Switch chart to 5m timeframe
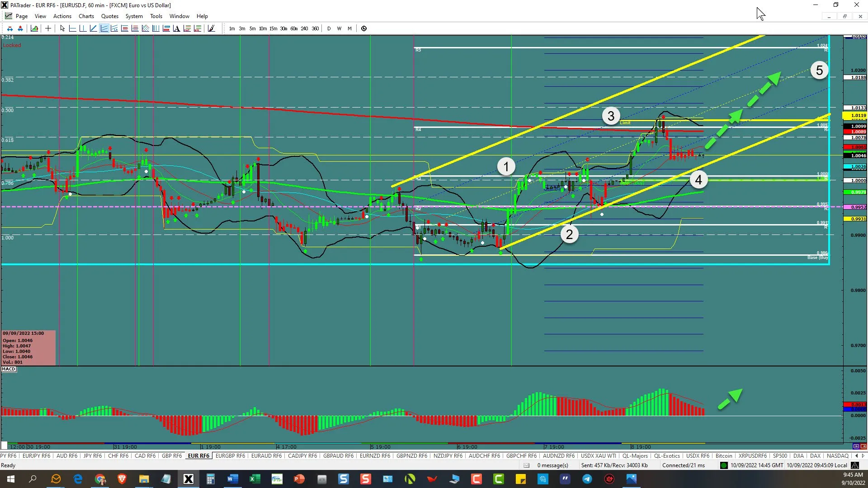 (x=252, y=28)
